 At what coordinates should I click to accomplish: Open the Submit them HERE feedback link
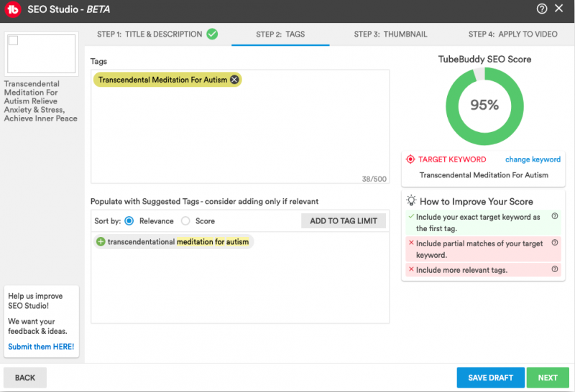[x=41, y=347]
